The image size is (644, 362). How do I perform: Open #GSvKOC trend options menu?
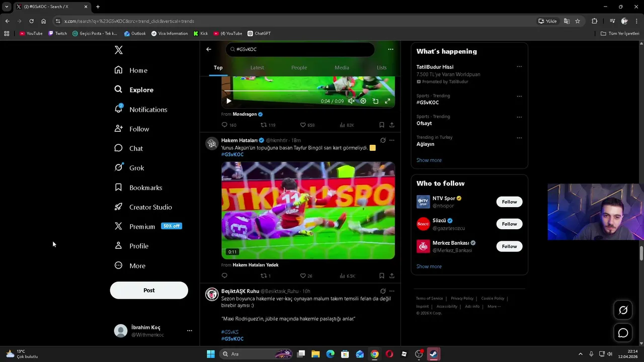(519, 96)
